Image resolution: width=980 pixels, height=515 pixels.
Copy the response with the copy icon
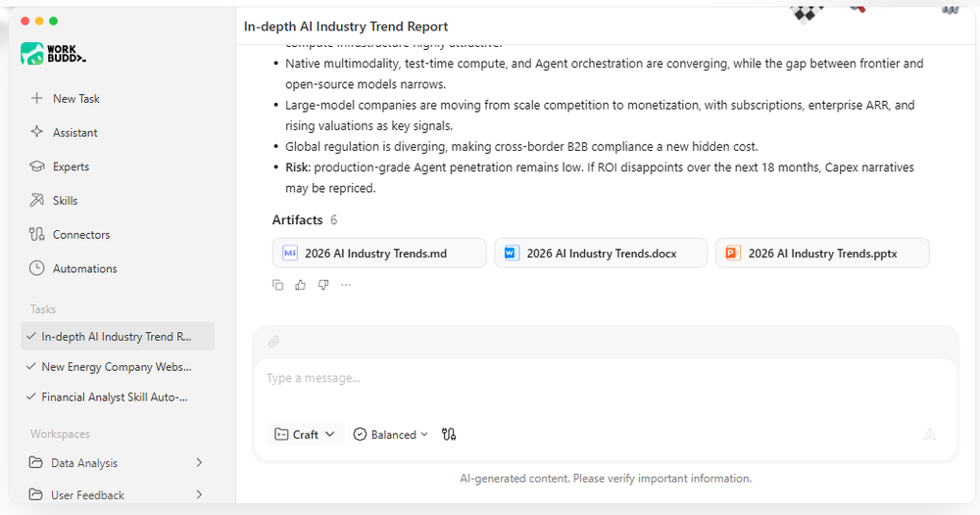point(277,285)
